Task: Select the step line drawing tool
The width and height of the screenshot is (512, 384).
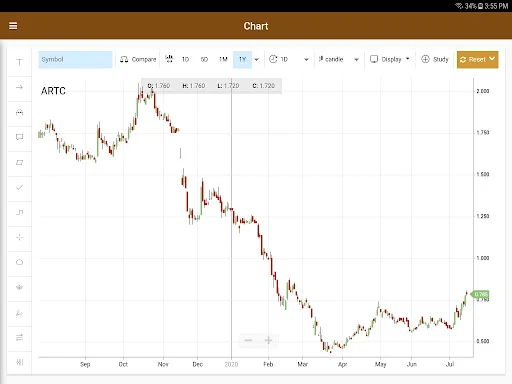Action: pyautogui.click(x=20, y=212)
